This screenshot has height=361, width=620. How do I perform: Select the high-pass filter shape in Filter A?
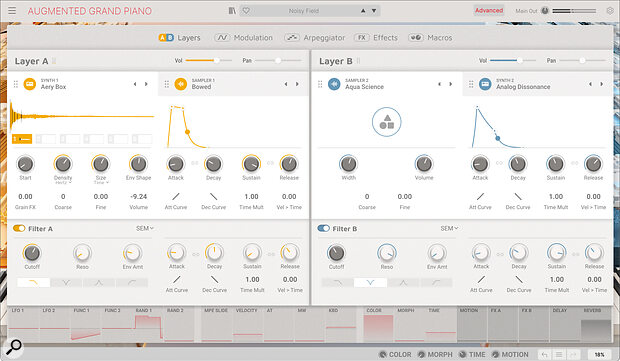tap(132, 282)
